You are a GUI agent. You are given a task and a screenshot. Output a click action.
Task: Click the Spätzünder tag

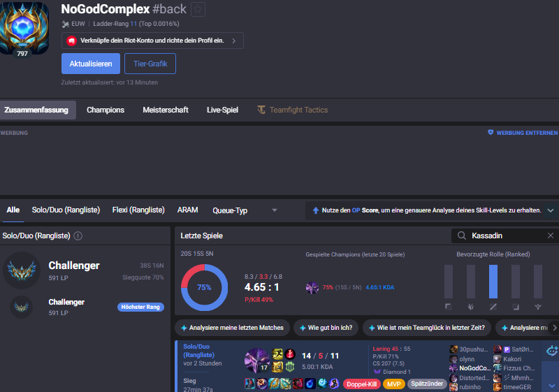[x=427, y=384]
